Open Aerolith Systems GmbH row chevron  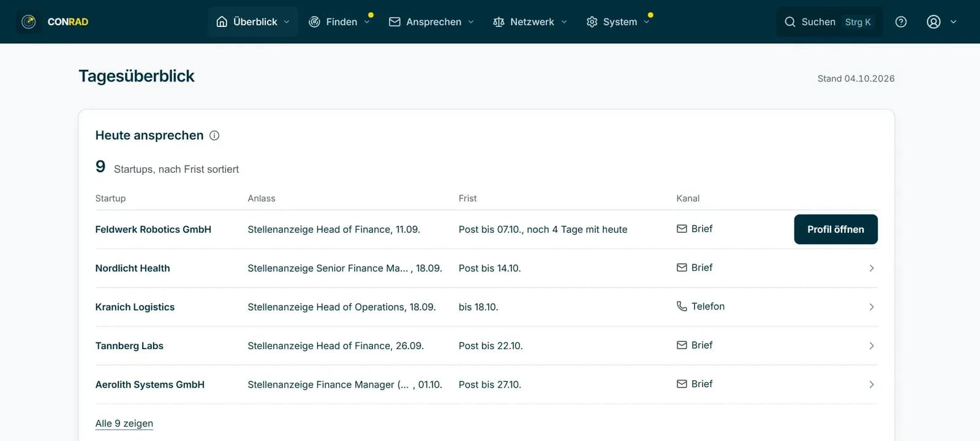coord(872,385)
